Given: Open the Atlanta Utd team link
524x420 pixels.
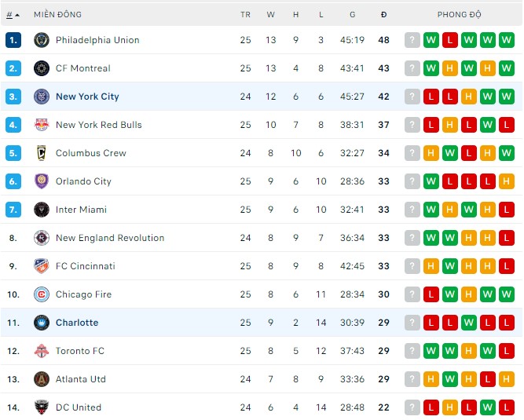Looking at the screenshot, I should click(x=81, y=379).
